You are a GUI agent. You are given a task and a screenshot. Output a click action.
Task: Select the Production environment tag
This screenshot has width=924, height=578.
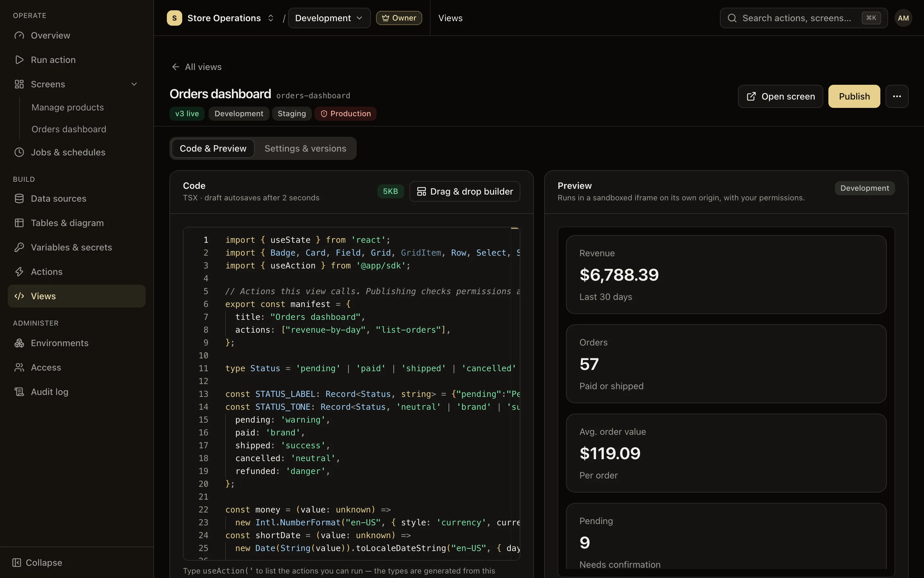click(346, 114)
